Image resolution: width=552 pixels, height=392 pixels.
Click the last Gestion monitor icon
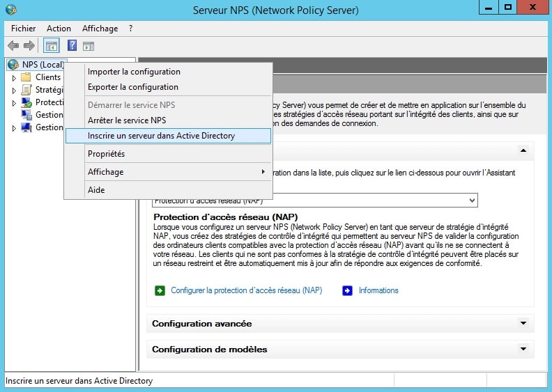tap(26, 127)
